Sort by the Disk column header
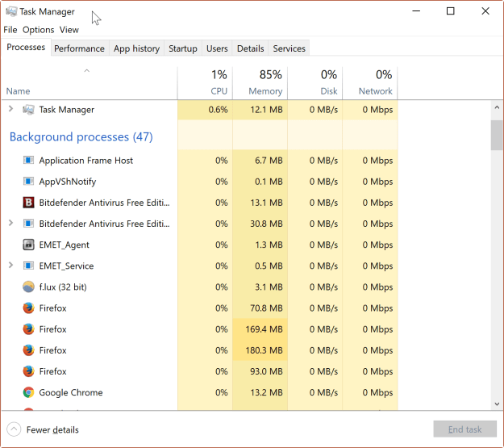This screenshot has width=504, height=448. 315,83
